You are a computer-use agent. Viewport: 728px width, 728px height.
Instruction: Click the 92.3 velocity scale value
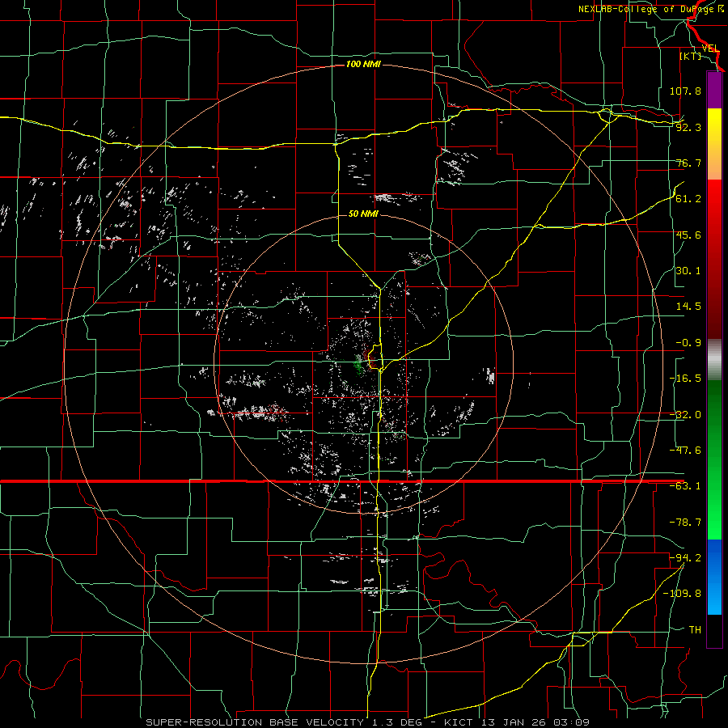688,127
